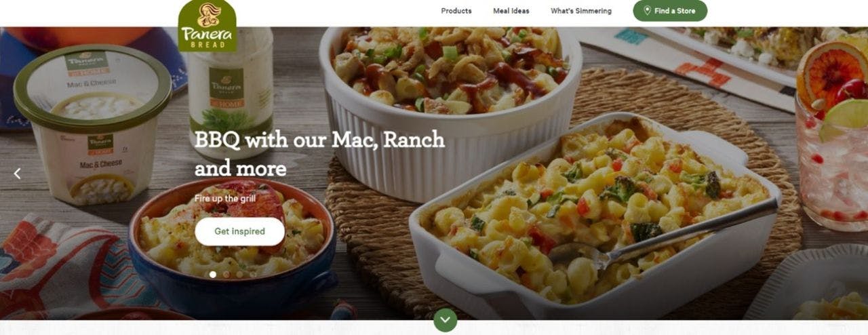Click the round white ramekin with BBQ mac
Screen dimensions: 868x335
click(450, 109)
